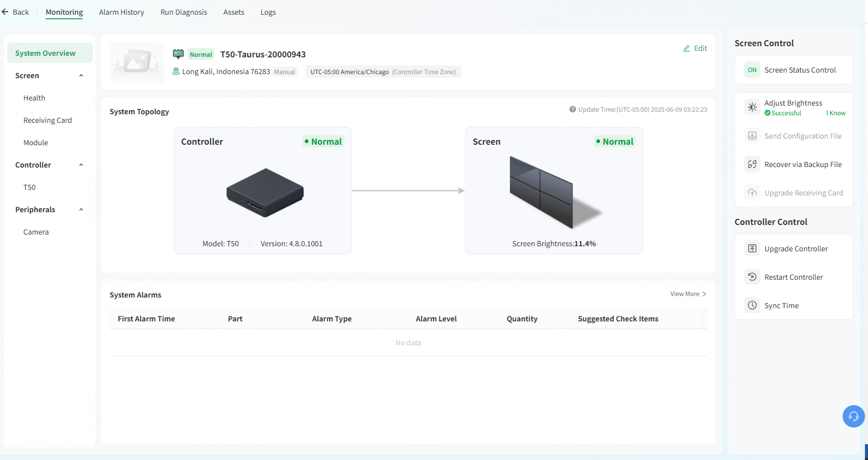Open the blue headset support chat button
This screenshot has height=460, width=868.
pos(854,416)
